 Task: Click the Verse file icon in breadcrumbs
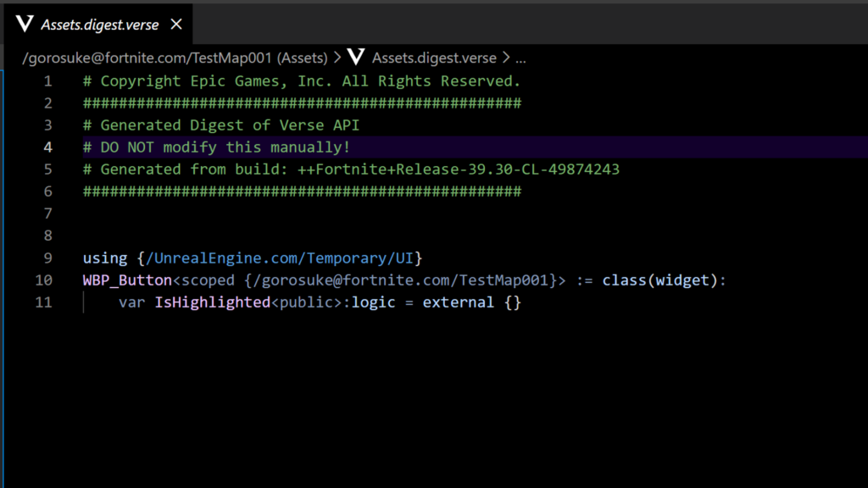pyautogui.click(x=356, y=58)
